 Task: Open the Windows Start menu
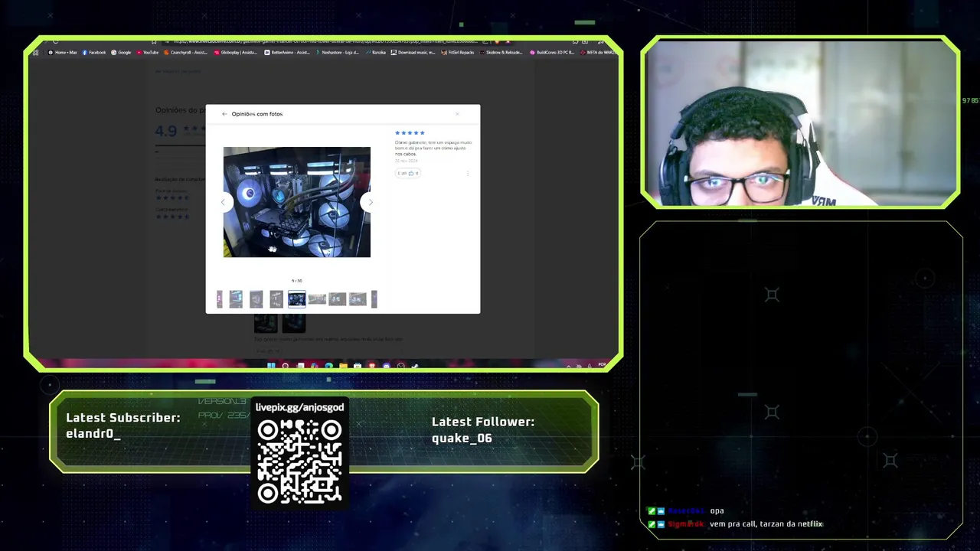pos(271,366)
